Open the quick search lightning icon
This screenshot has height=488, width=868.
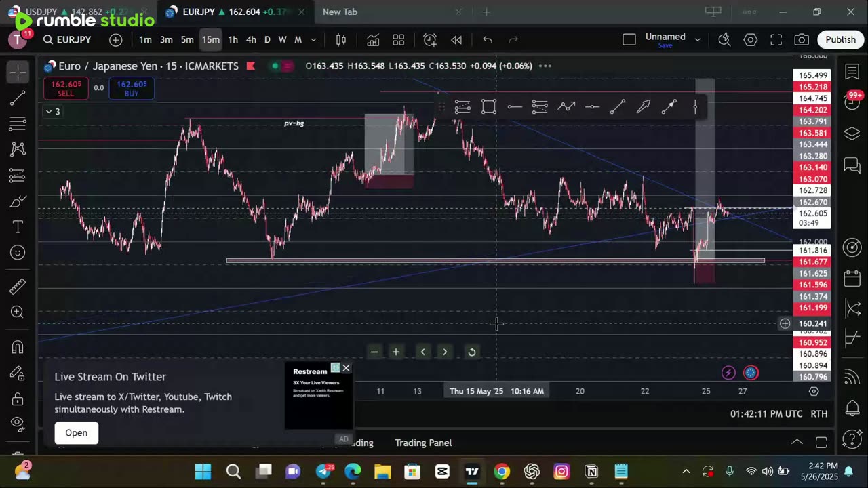724,40
